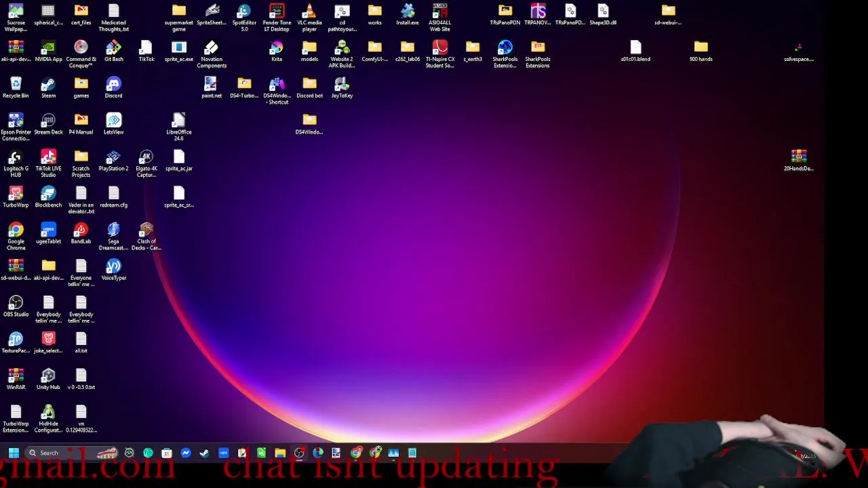This screenshot has width=868, height=488.
Task: Select the s01c01.blend file
Action: click(635, 51)
